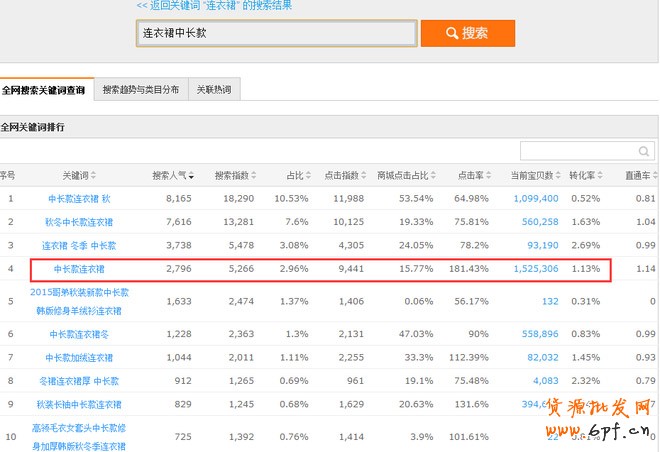Sort by 当前宝贝数 column header
The height and width of the screenshot is (452, 660).
click(x=532, y=175)
